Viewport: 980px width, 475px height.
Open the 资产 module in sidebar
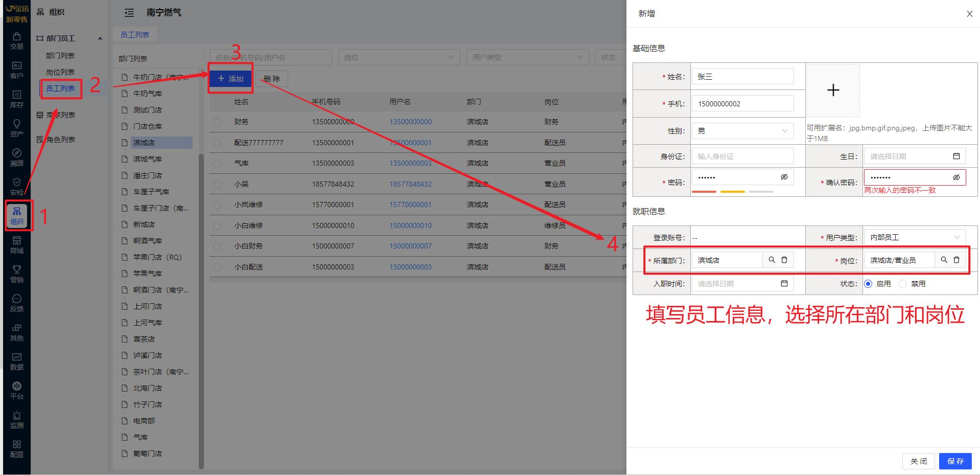click(17, 128)
